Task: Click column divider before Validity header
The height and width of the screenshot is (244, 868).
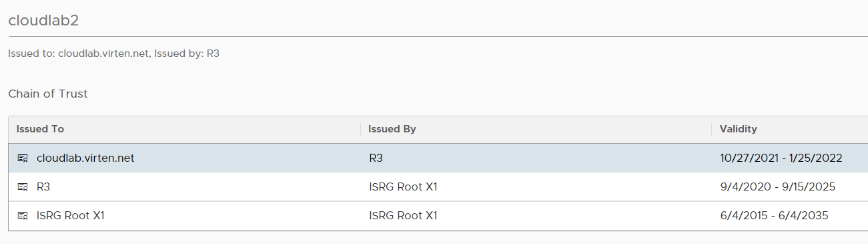Action: [x=711, y=129]
